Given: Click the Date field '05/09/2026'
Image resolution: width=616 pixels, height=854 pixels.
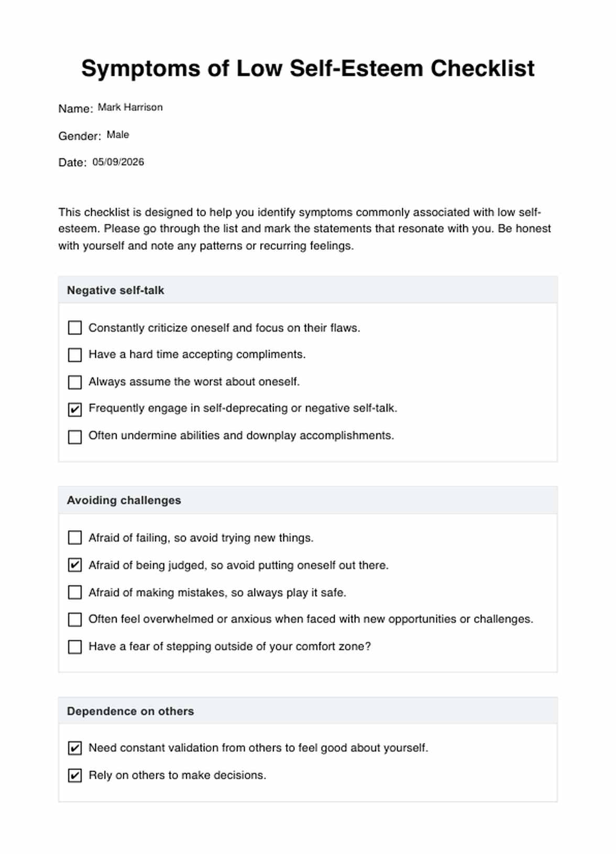Looking at the screenshot, I should coord(118,162).
